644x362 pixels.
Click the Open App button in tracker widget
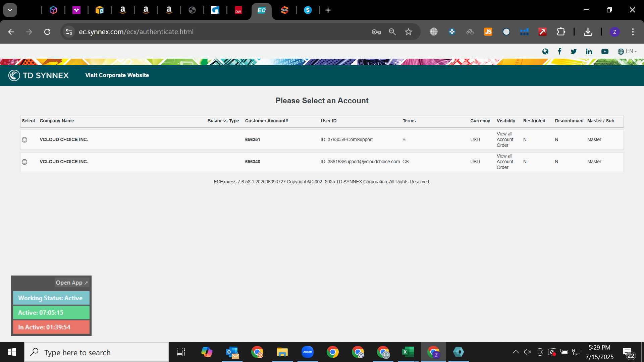[72, 283]
